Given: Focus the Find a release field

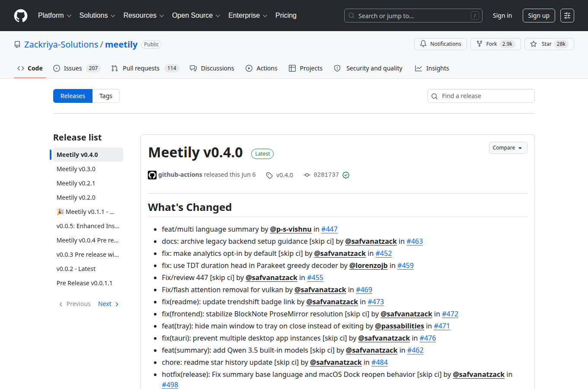Looking at the screenshot, I should 481,96.
